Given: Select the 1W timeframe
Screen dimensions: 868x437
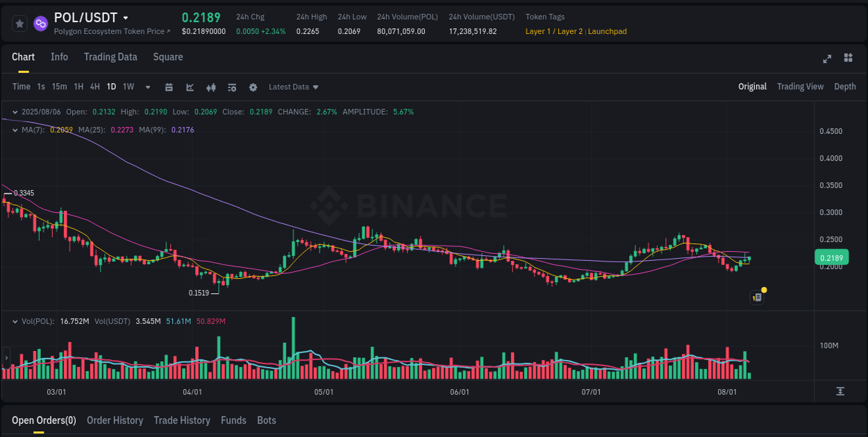Looking at the screenshot, I should tap(128, 87).
